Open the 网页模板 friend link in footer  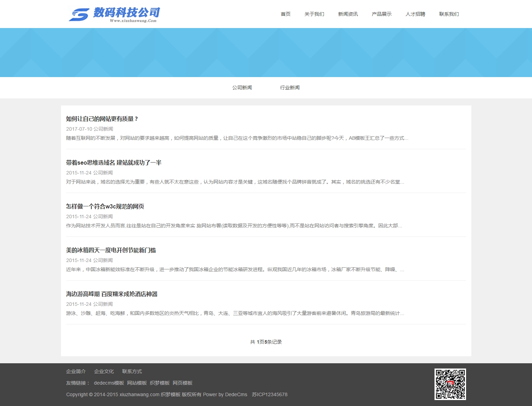pos(182,383)
